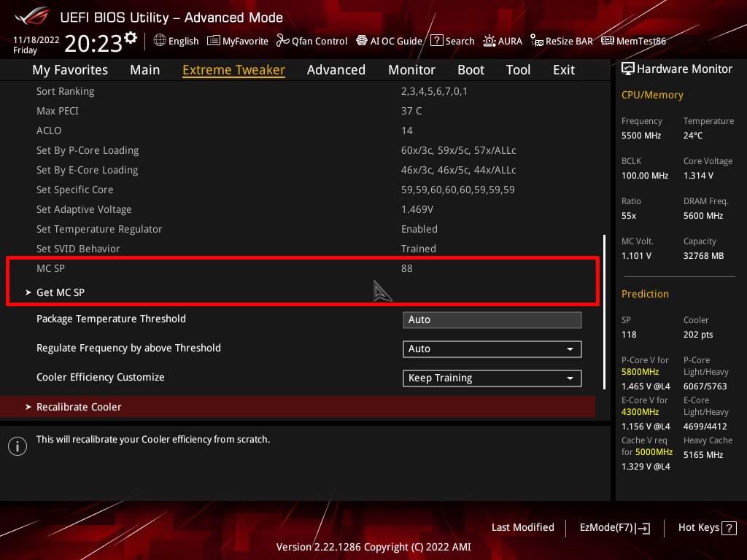747x560 pixels.
Task: Click the AI OC Guide chip icon
Action: coord(362,41)
